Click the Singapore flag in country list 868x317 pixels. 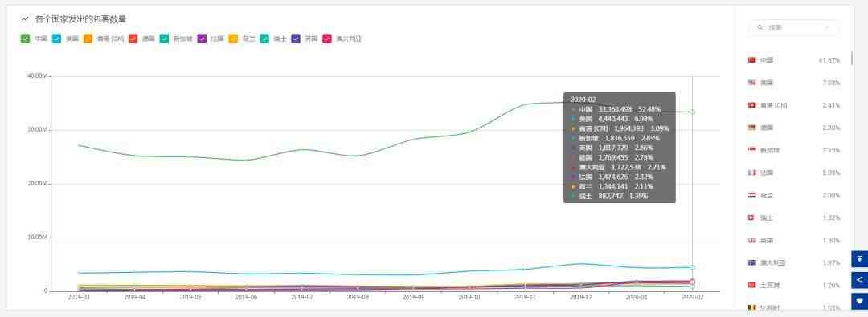coord(751,150)
